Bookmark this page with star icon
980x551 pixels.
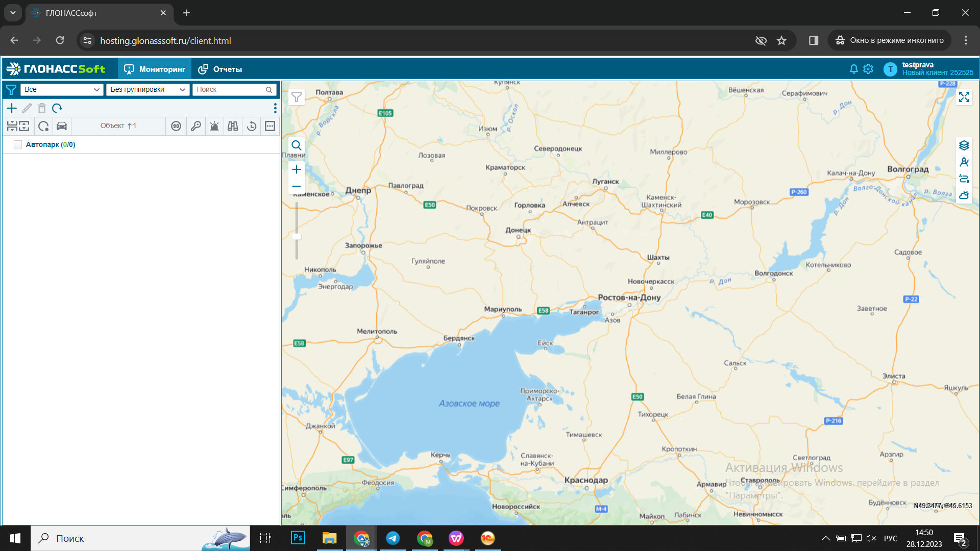point(781,40)
